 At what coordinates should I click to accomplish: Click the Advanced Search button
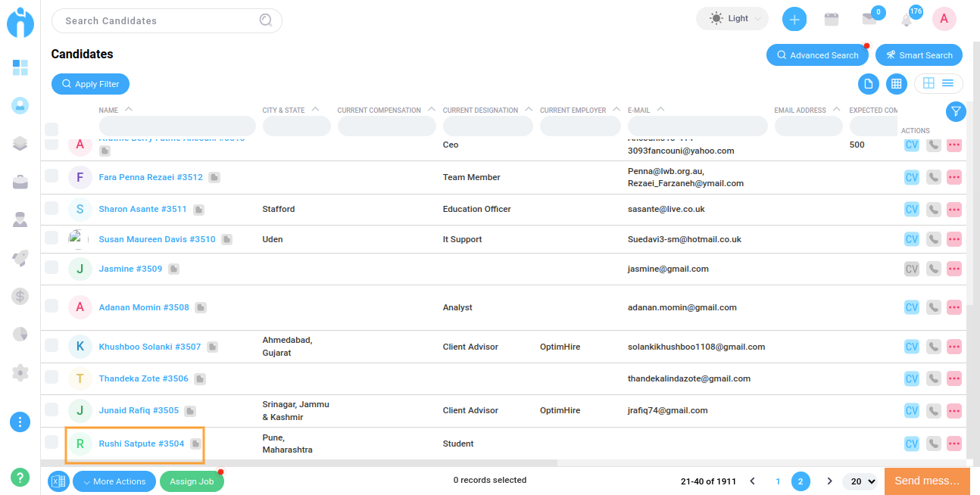point(817,55)
